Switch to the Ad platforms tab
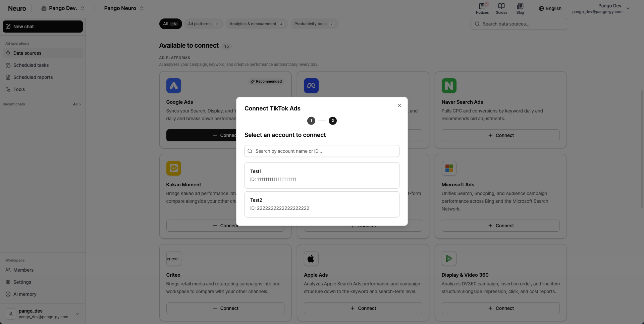This screenshot has width=644, height=324. tap(203, 24)
